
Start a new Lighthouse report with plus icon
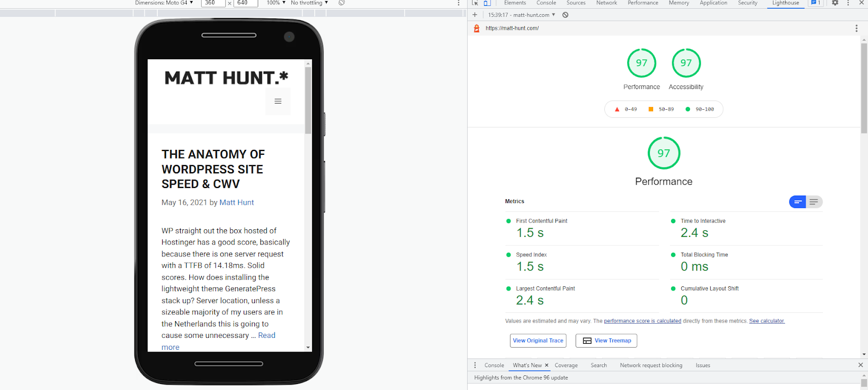click(475, 15)
